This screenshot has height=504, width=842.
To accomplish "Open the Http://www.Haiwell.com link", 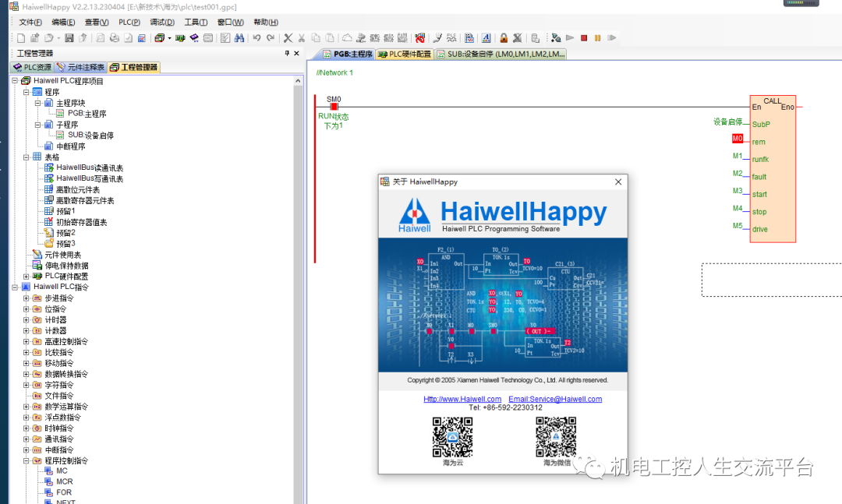I will click(462, 399).
